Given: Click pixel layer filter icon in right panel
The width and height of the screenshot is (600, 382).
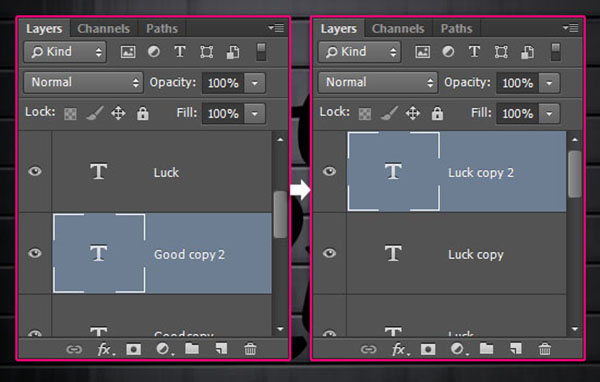Looking at the screenshot, I should (x=422, y=52).
